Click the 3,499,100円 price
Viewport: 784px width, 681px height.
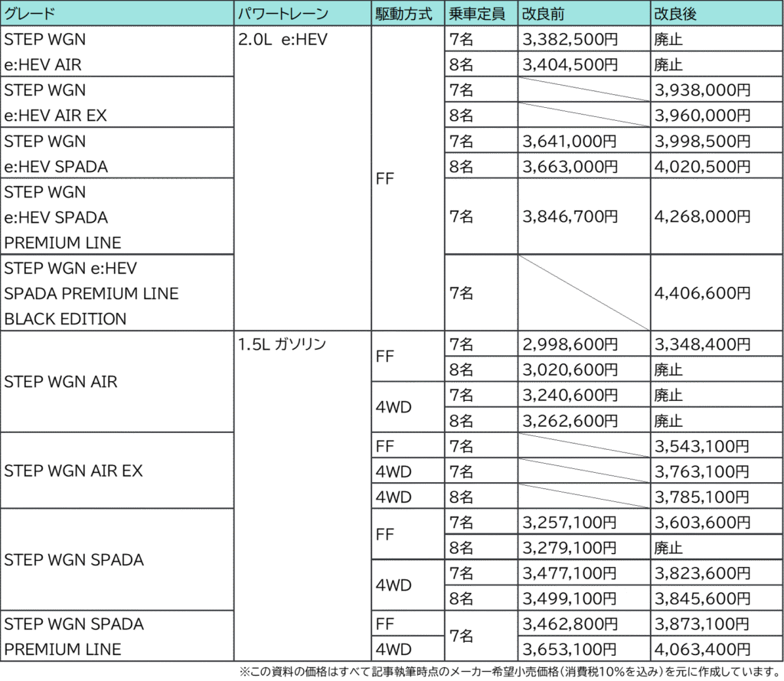click(x=570, y=599)
